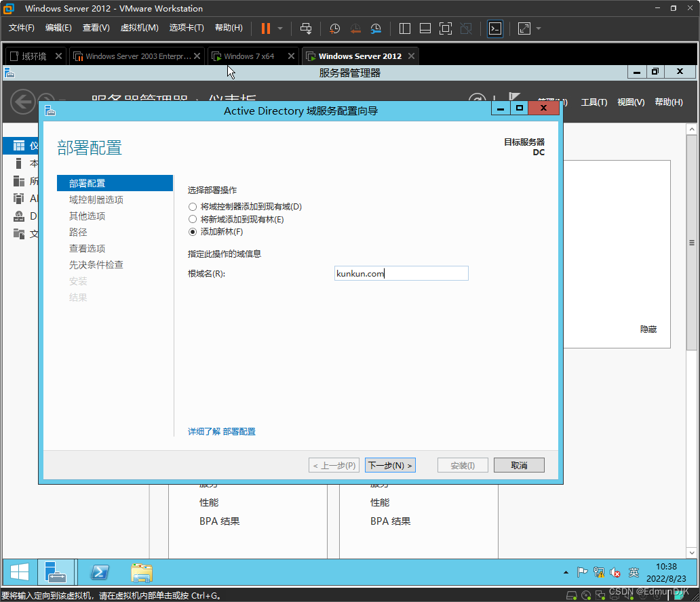
Task: Open the VMware 帮助(H) menu
Action: pyautogui.click(x=229, y=28)
